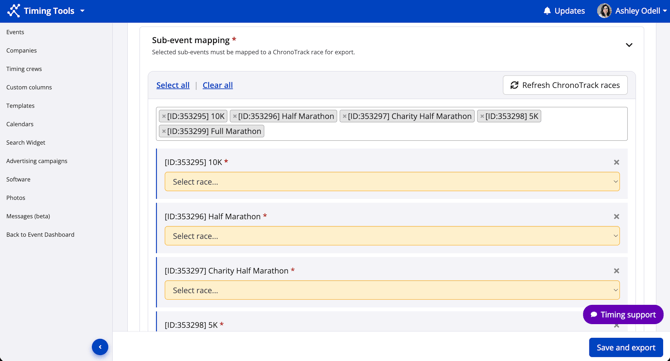Open Updates notifications
This screenshot has height=361, width=670.
(564, 11)
